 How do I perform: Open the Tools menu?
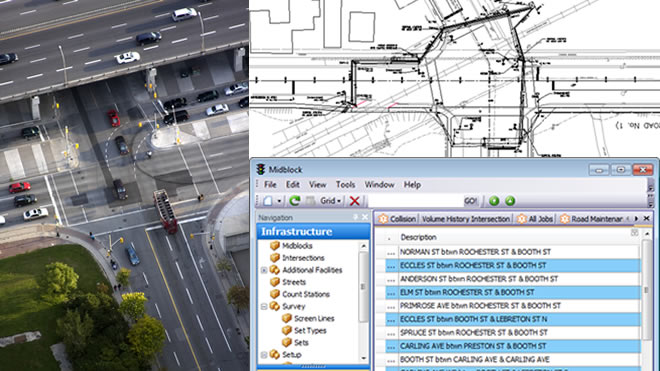click(x=345, y=184)
